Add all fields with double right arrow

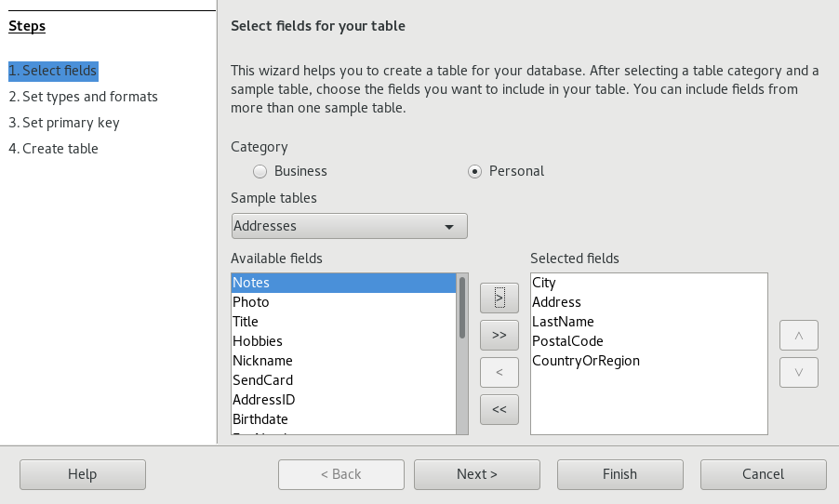[x=499, y=335]
